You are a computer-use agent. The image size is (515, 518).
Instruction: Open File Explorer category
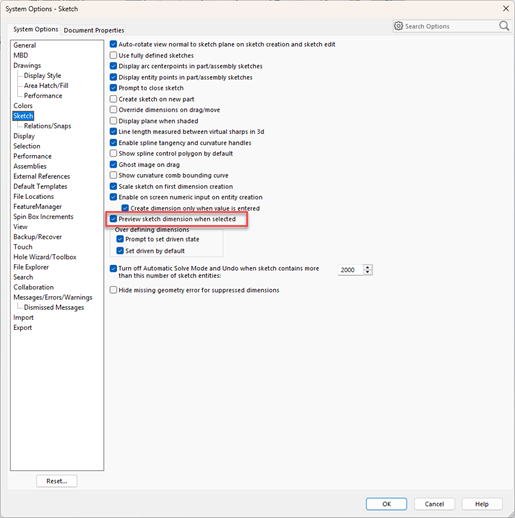click(31, 267)
